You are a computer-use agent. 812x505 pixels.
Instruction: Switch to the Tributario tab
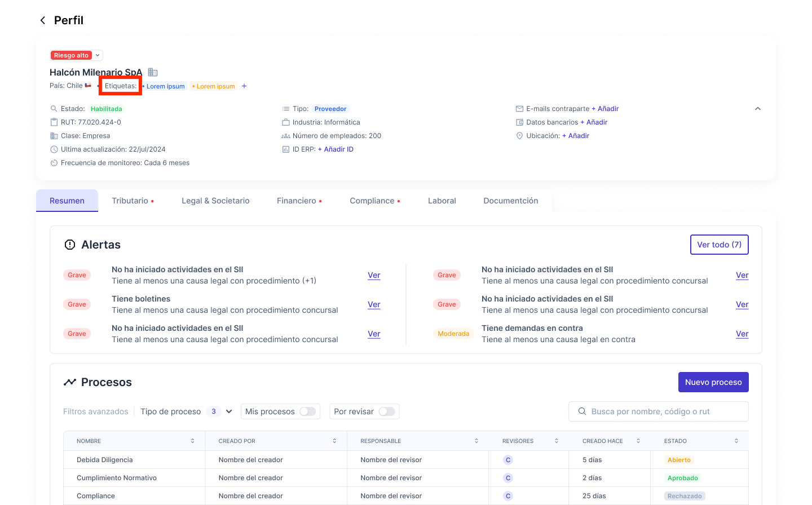click(x=130, y=201)
